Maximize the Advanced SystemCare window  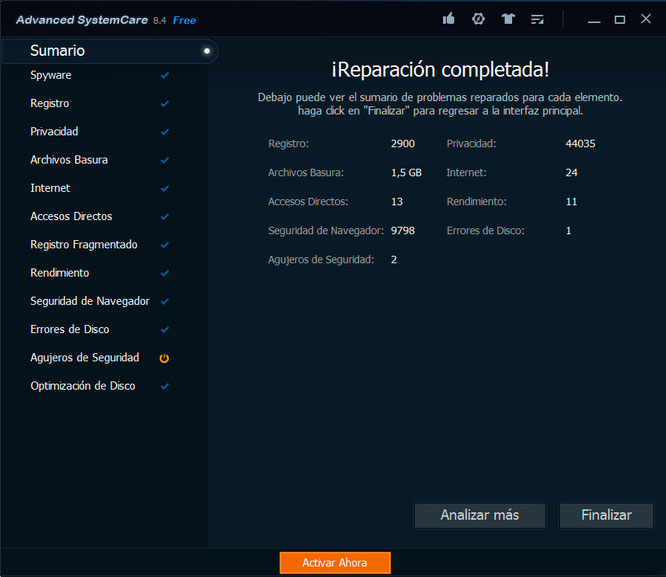(x=620, y=20)
